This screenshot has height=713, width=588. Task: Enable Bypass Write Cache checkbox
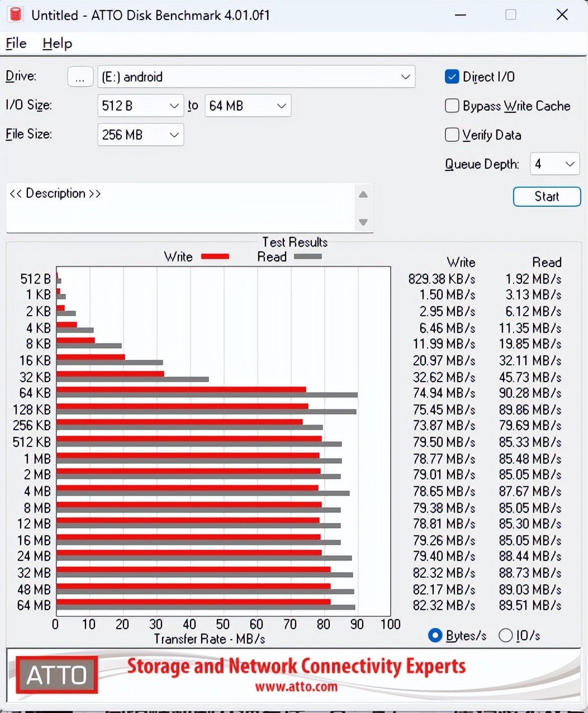[452, 106]
